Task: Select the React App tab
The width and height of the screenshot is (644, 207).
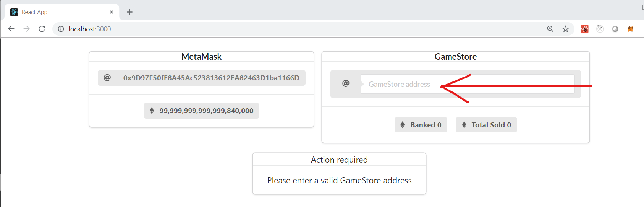Action: point(62,12)
